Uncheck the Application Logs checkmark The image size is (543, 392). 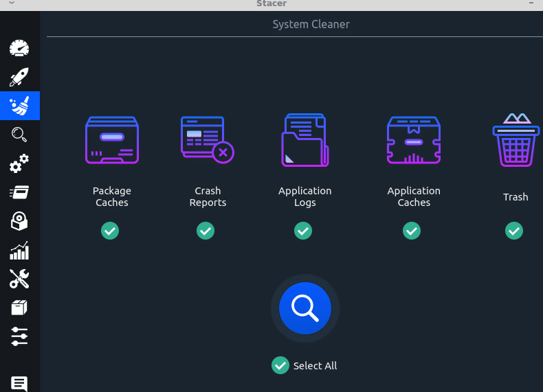click(x=303, y=231)
